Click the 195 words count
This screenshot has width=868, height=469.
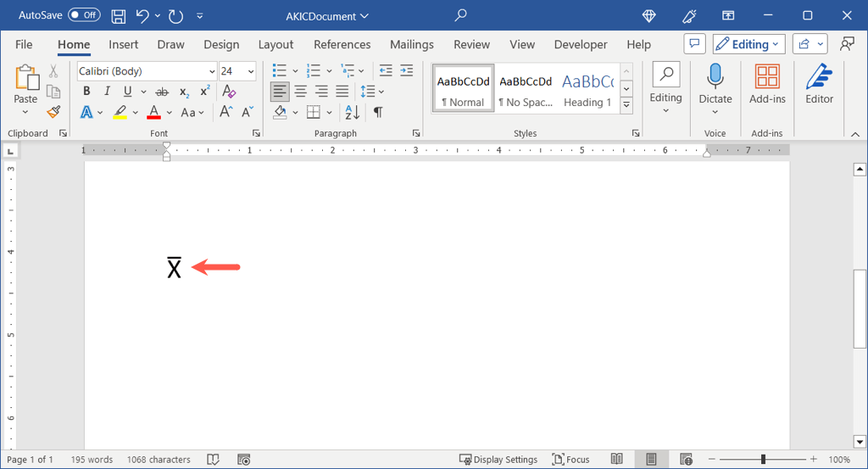tap(92, 460)
